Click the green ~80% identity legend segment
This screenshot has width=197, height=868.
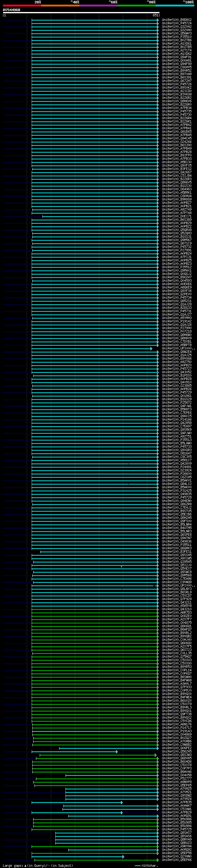137,6
